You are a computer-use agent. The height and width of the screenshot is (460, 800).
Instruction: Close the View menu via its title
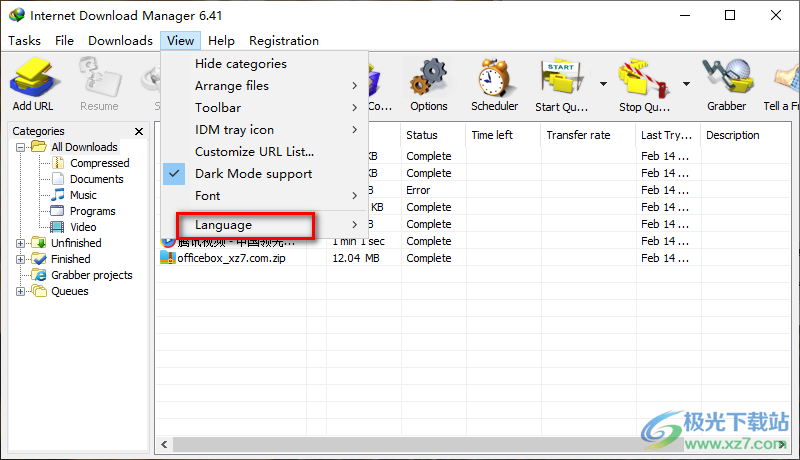click(180, 41)
